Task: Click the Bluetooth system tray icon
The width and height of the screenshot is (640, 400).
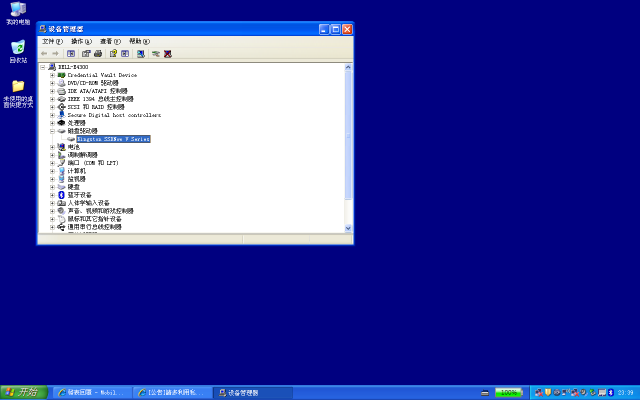Action: pyautogui.click(x=611, y=393)
